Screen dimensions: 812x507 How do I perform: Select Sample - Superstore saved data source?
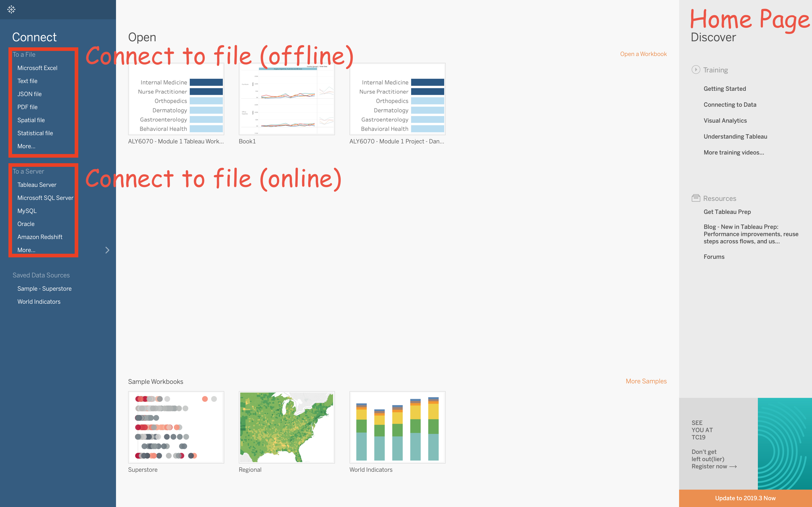click(x=44, y=289)
